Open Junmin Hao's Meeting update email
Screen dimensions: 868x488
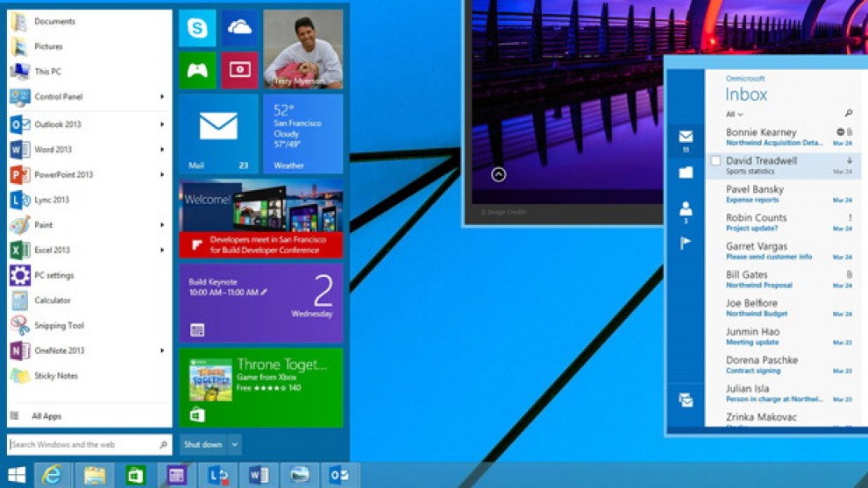click(x=782, y=336)
